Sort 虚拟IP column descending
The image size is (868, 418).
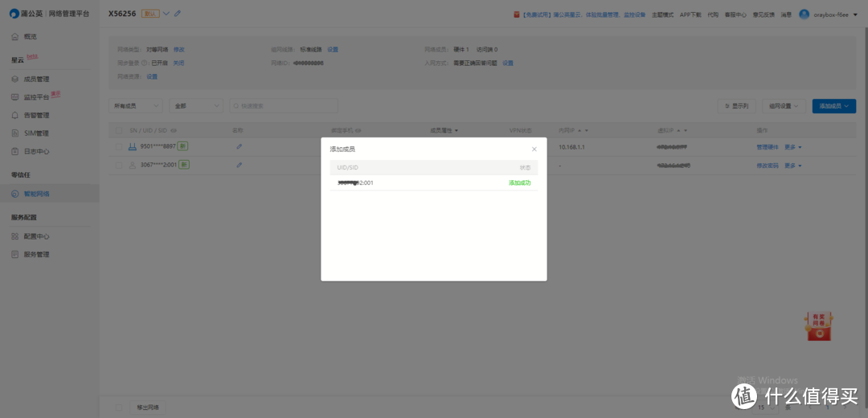tap(686, 131)
